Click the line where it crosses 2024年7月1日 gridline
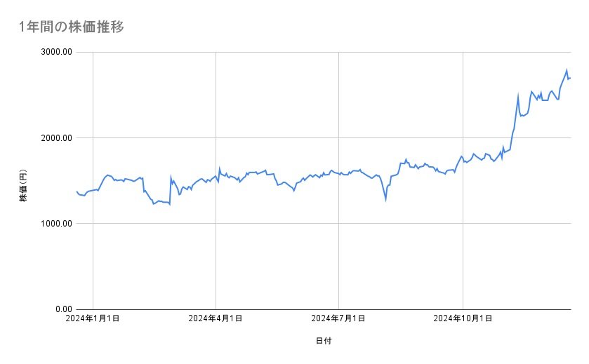 pos(339,173)
